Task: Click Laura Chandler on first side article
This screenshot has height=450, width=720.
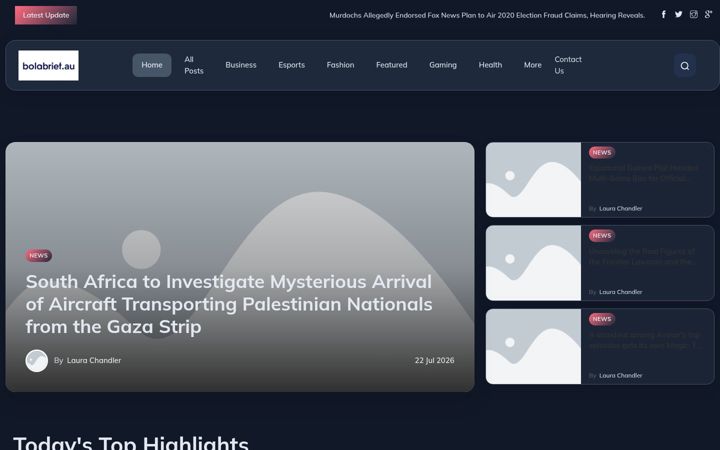Action: pyautogui.click(x=620, y=208)
